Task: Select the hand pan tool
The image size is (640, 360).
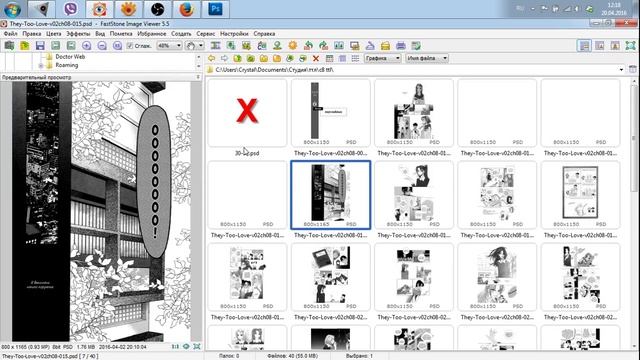Action: [191, 46]
